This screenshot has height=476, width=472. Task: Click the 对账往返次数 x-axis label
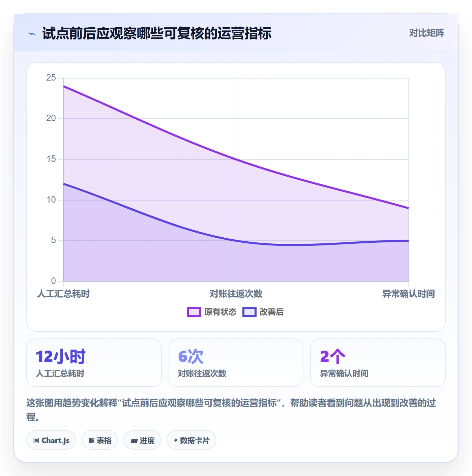point(236,294)
